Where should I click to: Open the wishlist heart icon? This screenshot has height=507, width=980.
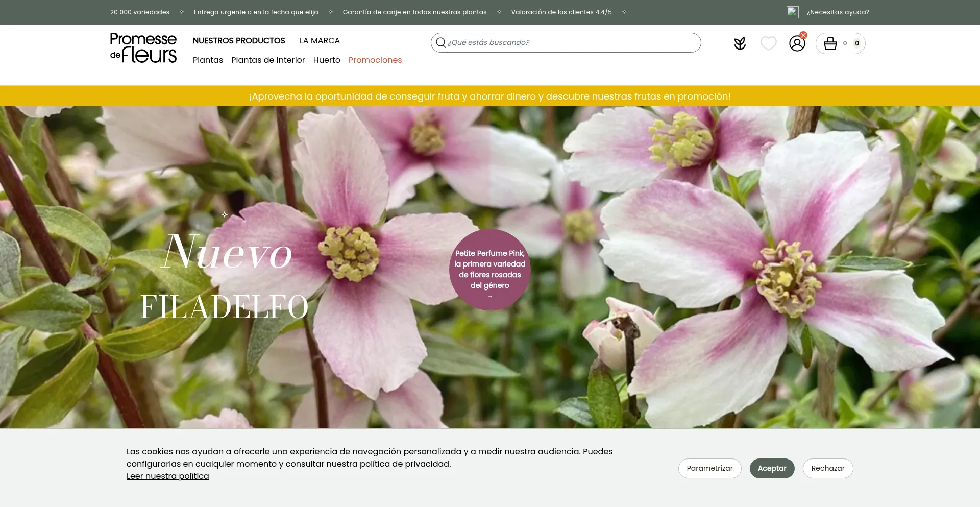click(768, 43)
